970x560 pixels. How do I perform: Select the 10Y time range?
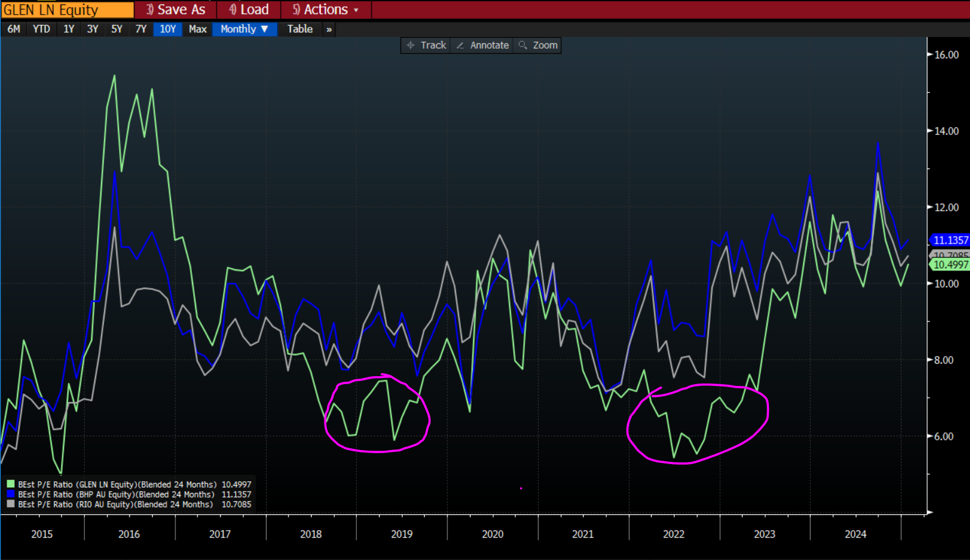tap(167, 29)
